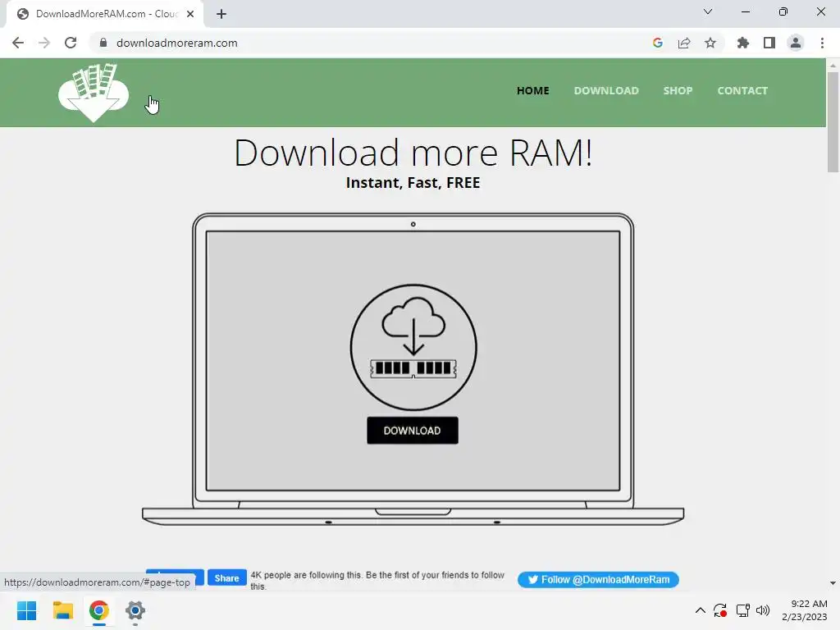Open network settings tray icon
The width and height of the screenshot is (840, 630).
pos(742,610)
